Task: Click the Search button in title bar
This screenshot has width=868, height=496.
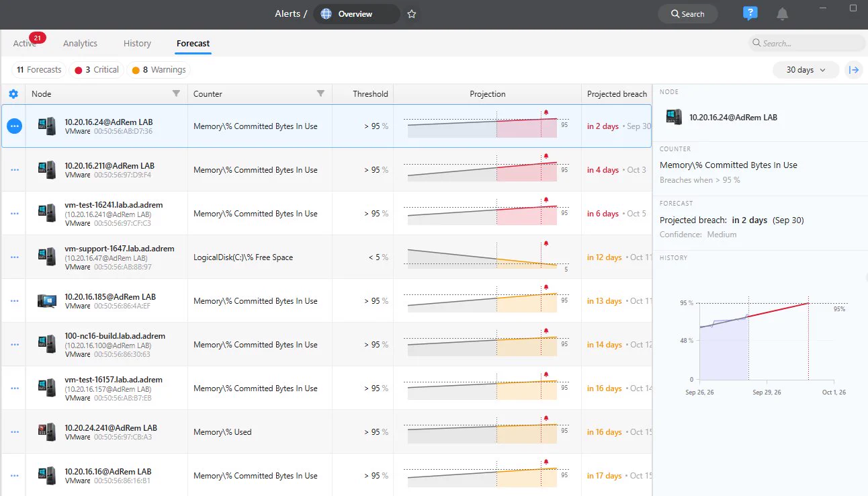Action: [687, 14]
